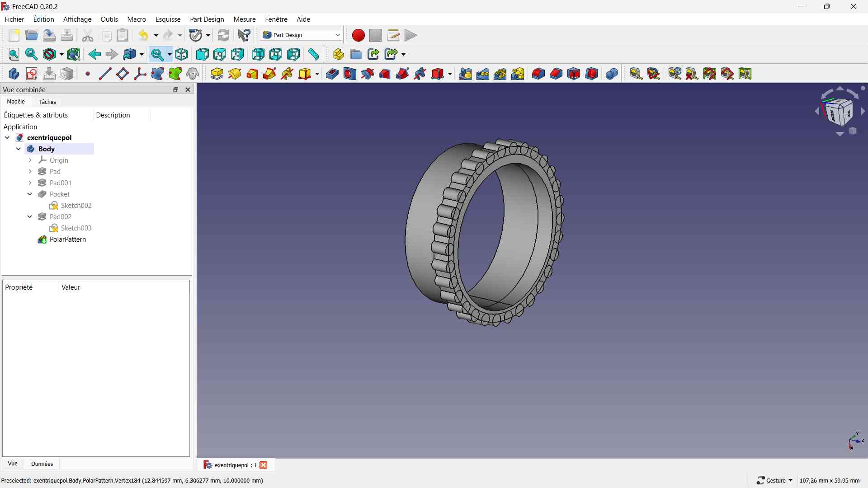Open the Esquisse menu

tap(168, 19)
